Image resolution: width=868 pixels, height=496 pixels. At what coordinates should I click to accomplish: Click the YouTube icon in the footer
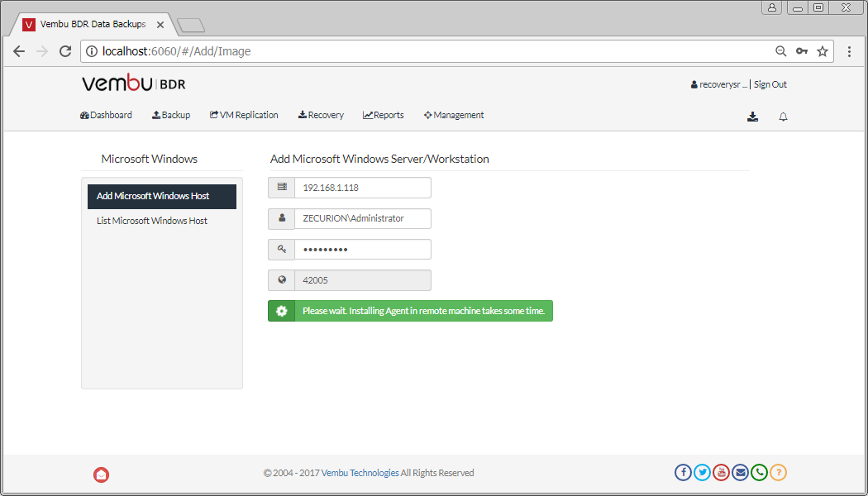pyautogui.click(x=721, y=473)
